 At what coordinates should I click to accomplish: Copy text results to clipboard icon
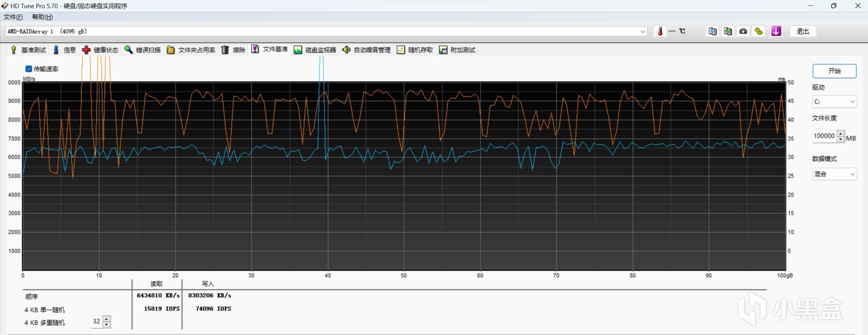click(712, 31)
